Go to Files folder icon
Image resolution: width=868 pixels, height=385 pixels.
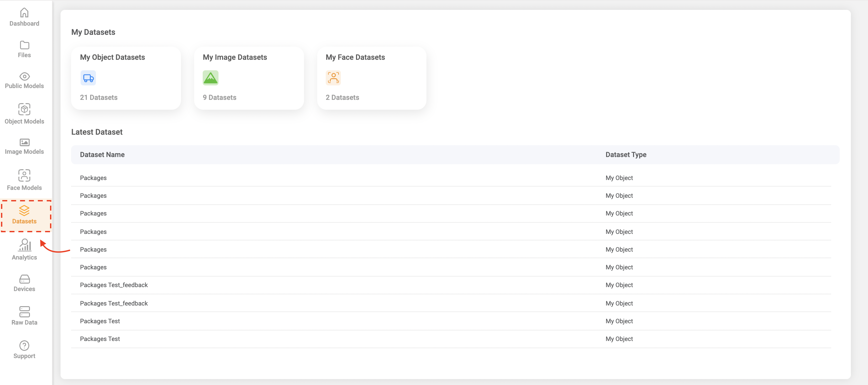[24, 45]
